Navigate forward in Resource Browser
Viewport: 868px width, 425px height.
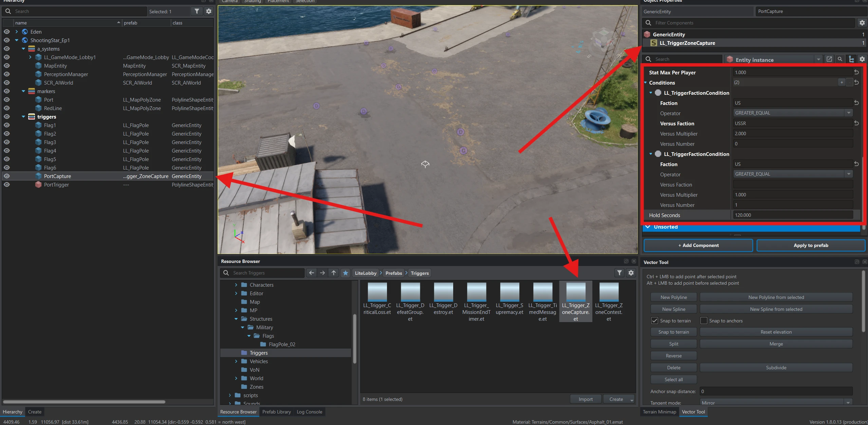pos(322,273)
